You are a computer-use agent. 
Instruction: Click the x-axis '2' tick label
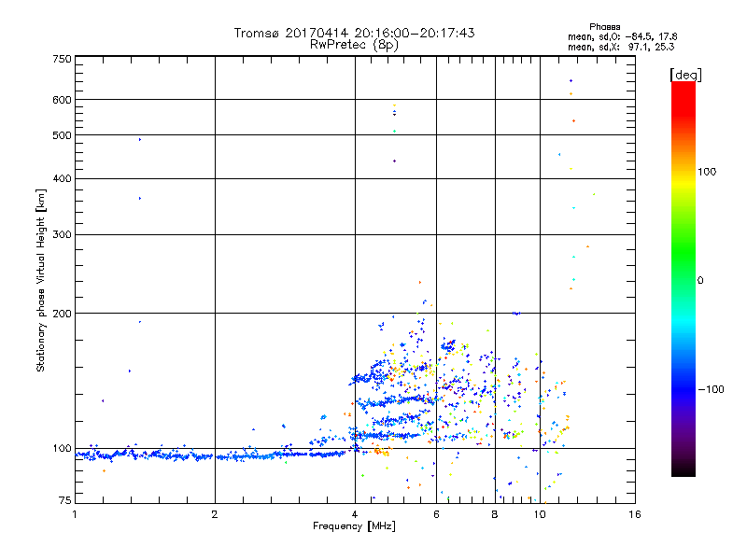215,514
